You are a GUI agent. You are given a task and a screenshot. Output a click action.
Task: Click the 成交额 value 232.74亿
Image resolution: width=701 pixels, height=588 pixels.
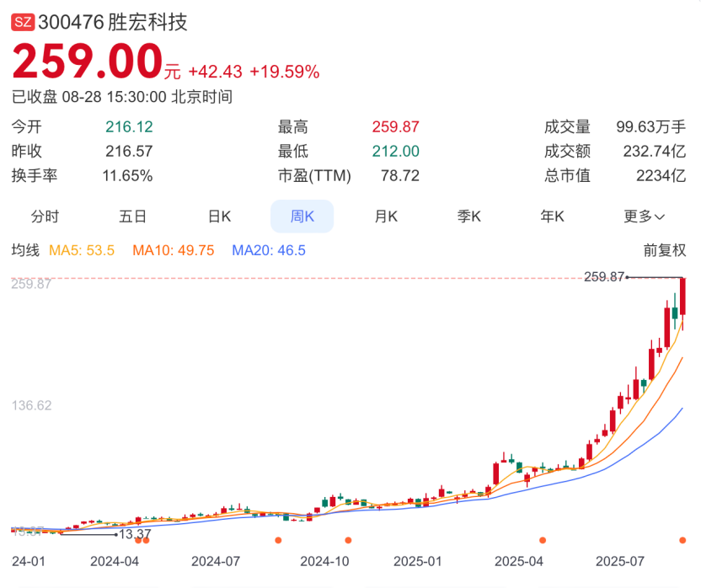(x=655, y=151)
